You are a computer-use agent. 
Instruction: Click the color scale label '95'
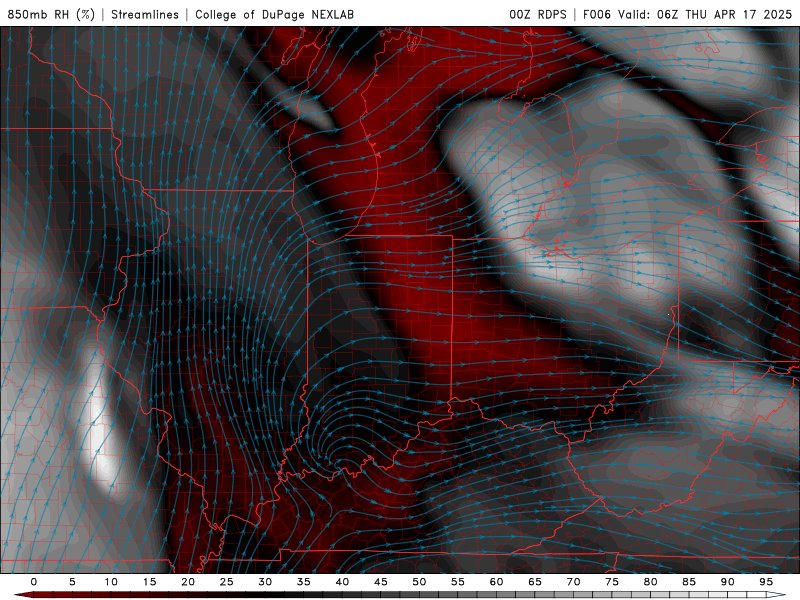click(x=766, y=582)
